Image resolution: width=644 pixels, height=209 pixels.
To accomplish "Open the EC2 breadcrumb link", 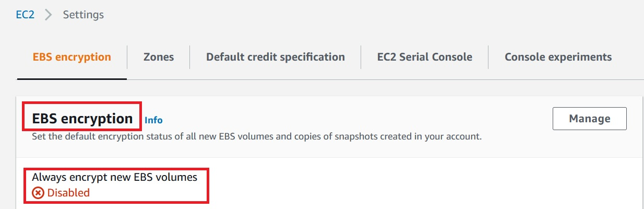I will coord(25,15).
